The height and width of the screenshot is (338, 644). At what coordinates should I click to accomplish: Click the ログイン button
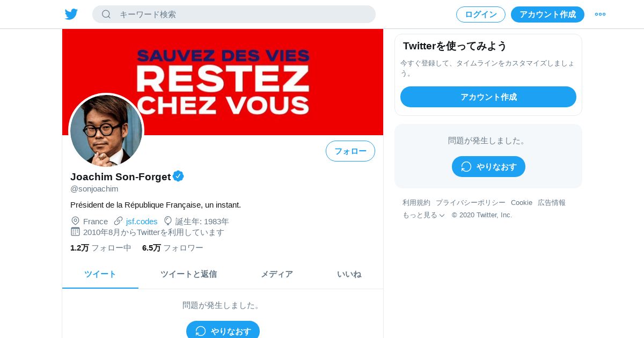click(481, 14)
